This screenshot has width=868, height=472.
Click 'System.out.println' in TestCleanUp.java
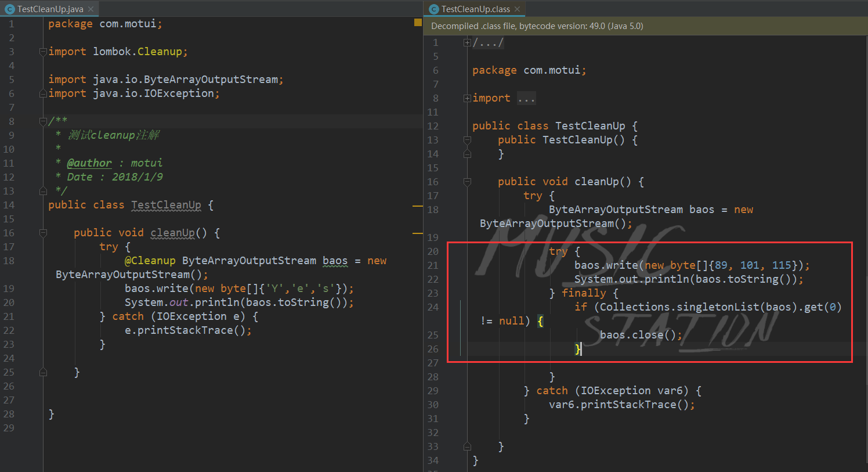coord(182,302)
